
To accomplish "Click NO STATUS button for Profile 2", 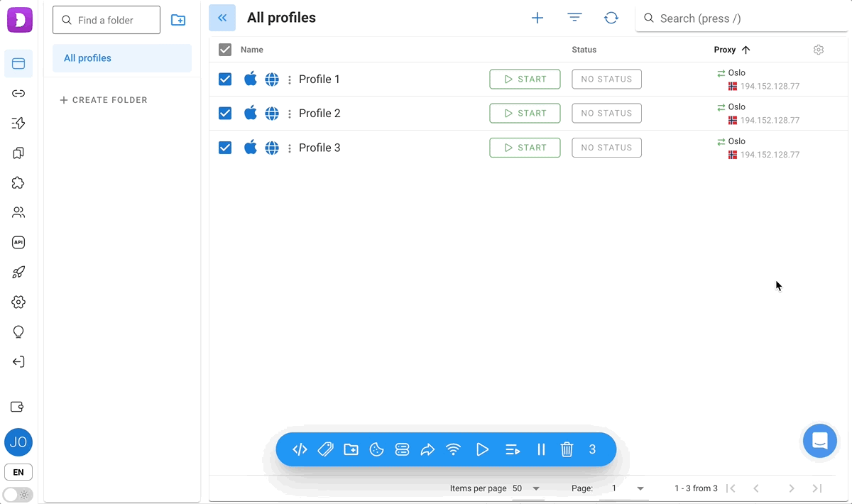I will [606, 114].
